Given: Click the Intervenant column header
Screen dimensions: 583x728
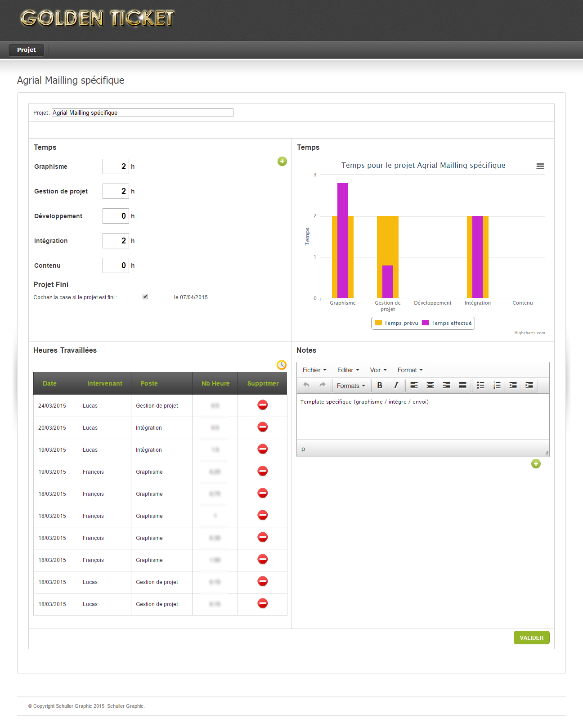Looking at the screenshot, I should pos(105,383).
